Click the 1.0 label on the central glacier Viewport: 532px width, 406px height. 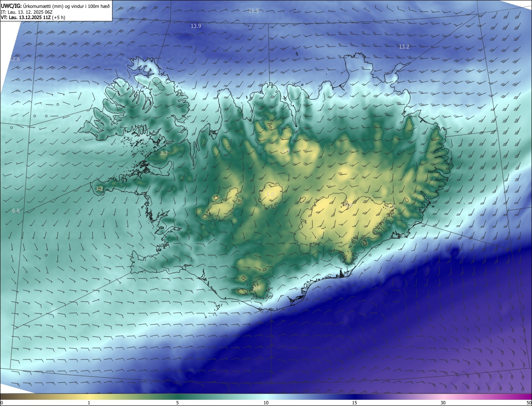(x=270, y=194)
